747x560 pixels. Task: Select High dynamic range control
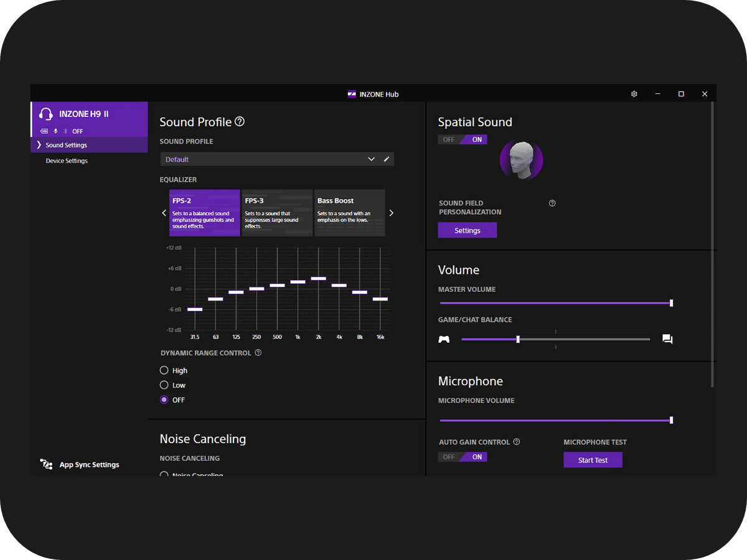click(164, 370)
